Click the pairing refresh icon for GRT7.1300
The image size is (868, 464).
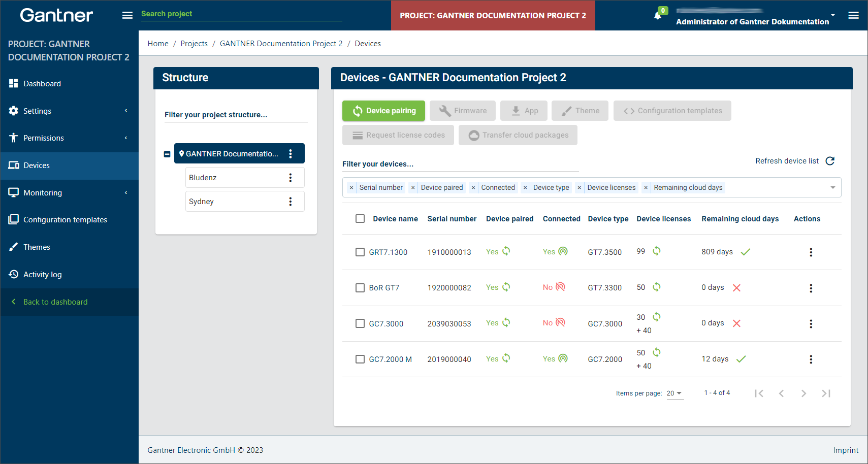[x=506, y=251]
